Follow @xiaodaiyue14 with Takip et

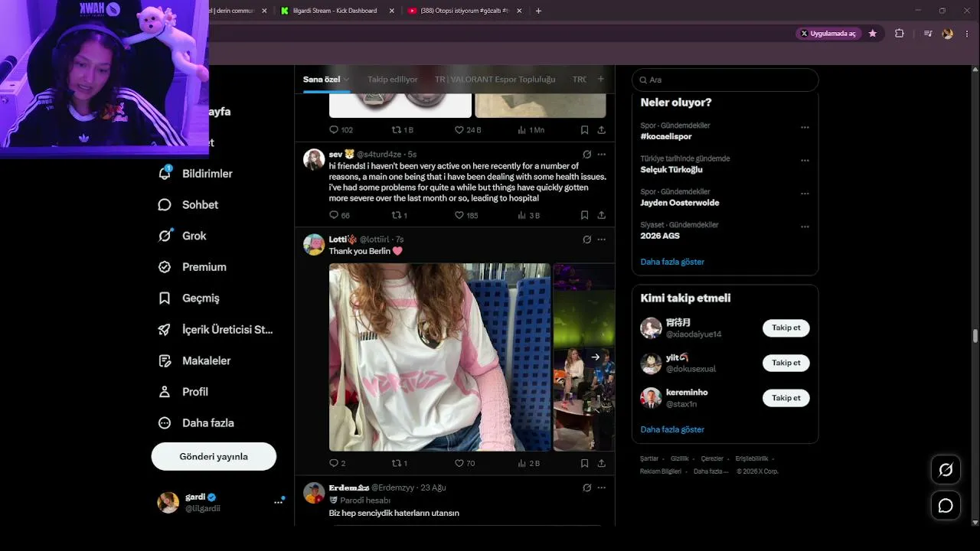click(786, 328)
